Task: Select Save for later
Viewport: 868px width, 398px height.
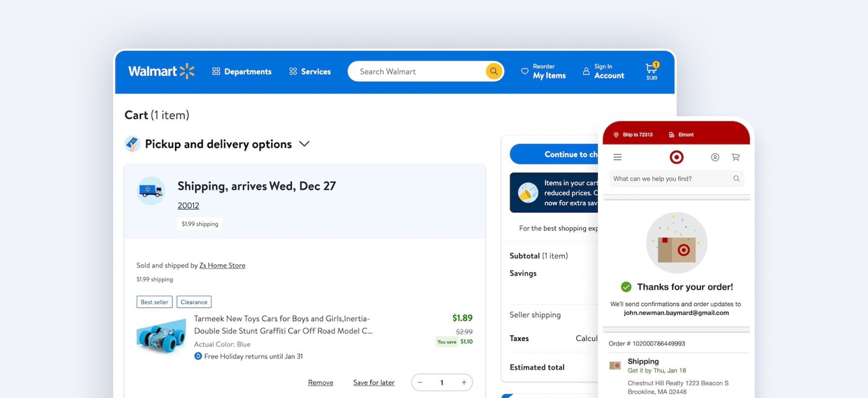Action: 374,382
